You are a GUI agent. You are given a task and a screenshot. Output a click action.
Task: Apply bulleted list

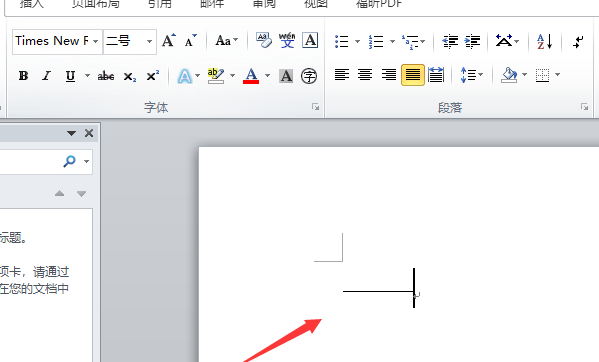tap(342, 41)
